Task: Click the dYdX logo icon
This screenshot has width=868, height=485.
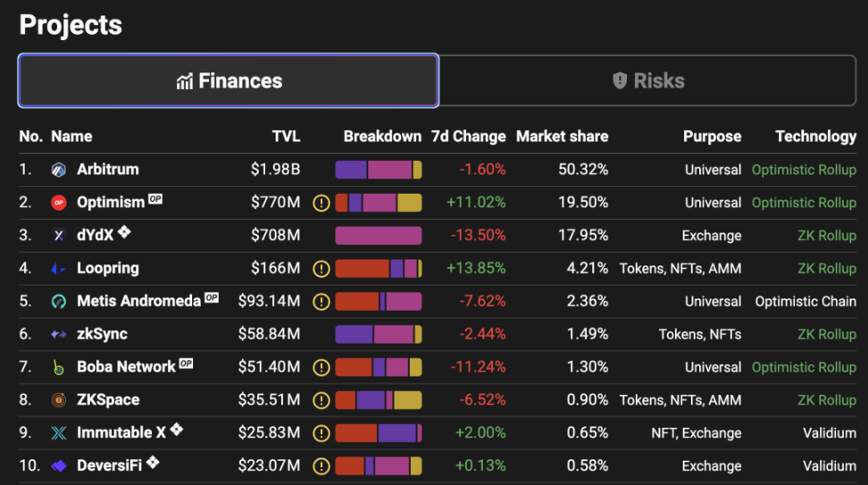Action: pyautogui.click(x=59, y=235)
